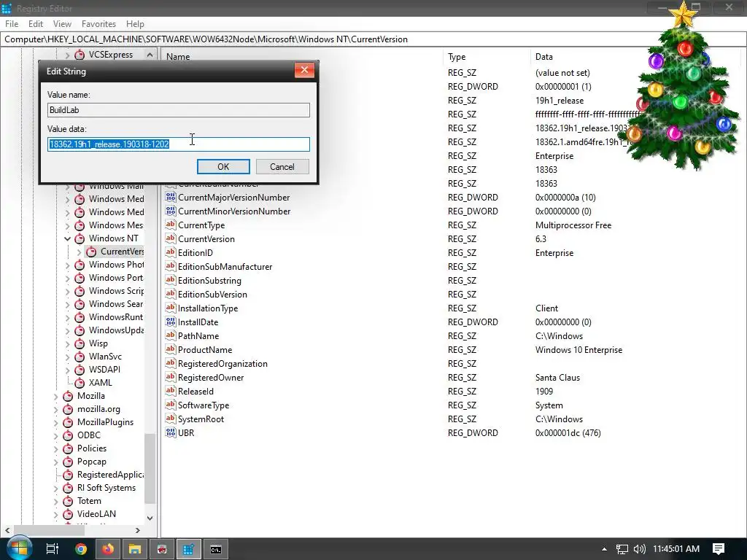747x560 pixels.
Task: Click the CurrentMinorVersionNumber DWORD icon
Action: [x=171, y=211]
